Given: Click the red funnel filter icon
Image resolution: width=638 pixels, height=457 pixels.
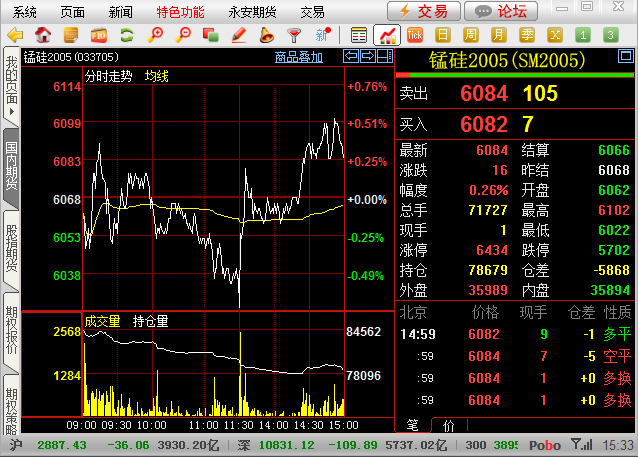Looking at the screenshot, I should [x=294, y=35].
